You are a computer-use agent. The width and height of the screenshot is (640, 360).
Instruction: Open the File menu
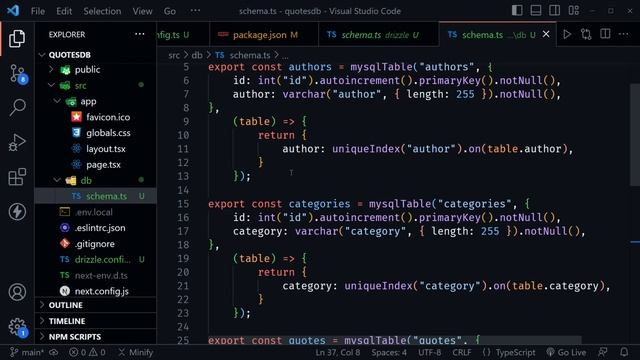point(38,11)
